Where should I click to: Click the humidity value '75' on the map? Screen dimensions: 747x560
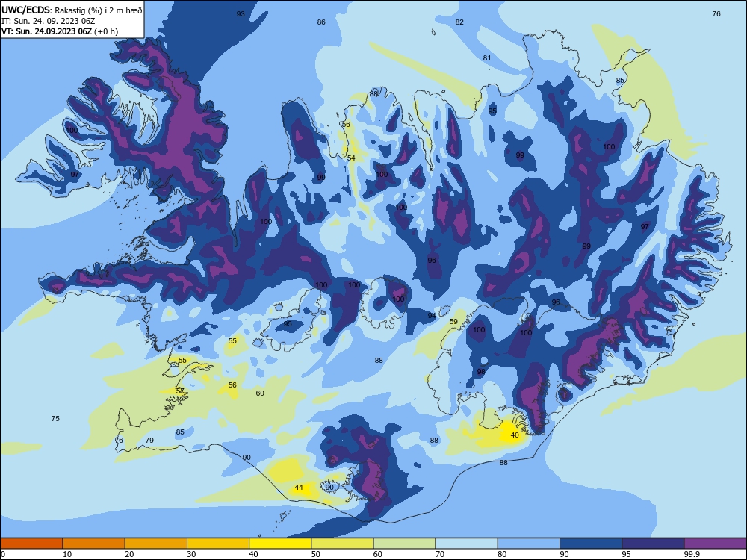(55, 419)
